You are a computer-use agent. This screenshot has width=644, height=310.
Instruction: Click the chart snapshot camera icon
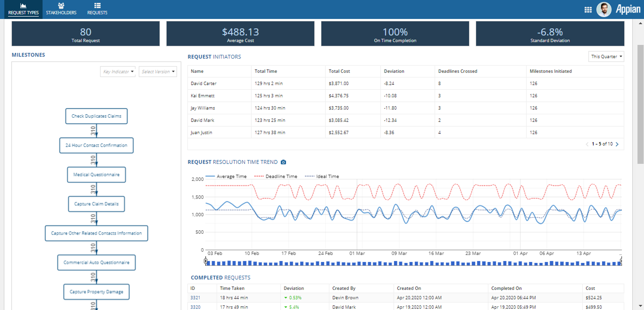[283, 162]
